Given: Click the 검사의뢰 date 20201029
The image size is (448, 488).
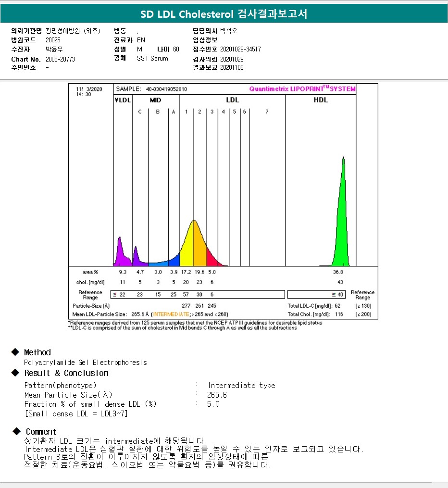Looking at the screenshot, I should point(232,59).
